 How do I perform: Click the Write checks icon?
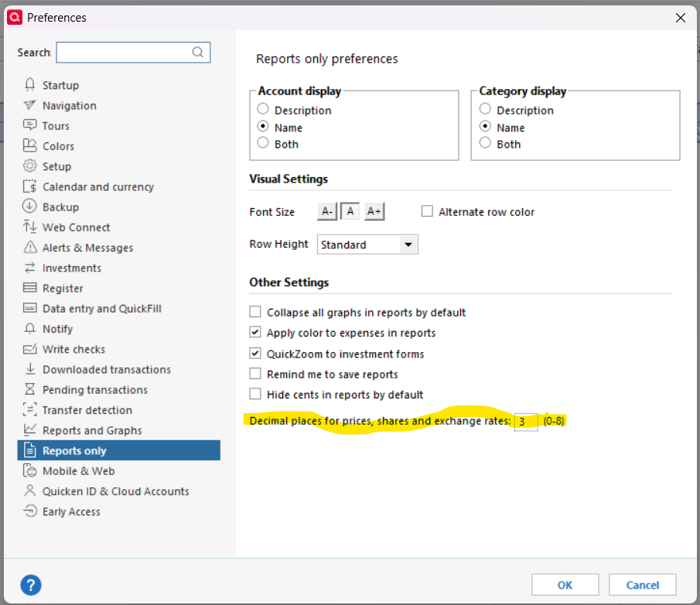coord(29,349)
